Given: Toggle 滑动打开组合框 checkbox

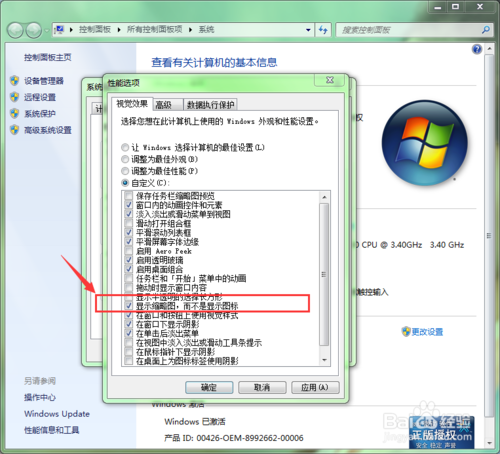Looking at the screenshot, I should [x=129, y=223].
